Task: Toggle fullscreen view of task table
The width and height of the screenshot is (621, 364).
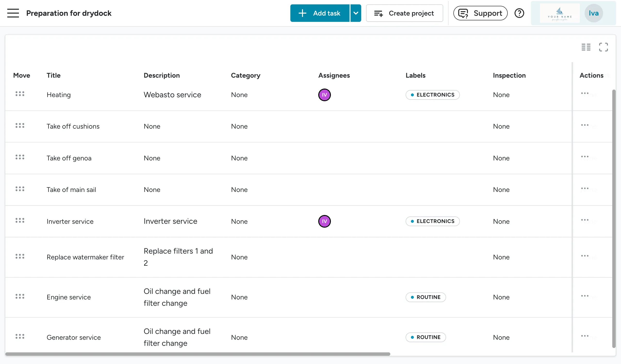Action: (603, 47)
